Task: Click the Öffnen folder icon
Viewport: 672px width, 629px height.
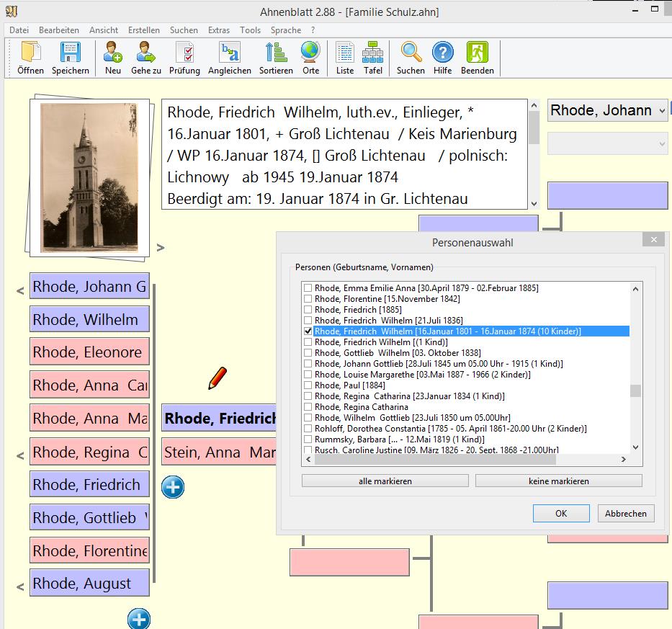Action: point(30,53)
